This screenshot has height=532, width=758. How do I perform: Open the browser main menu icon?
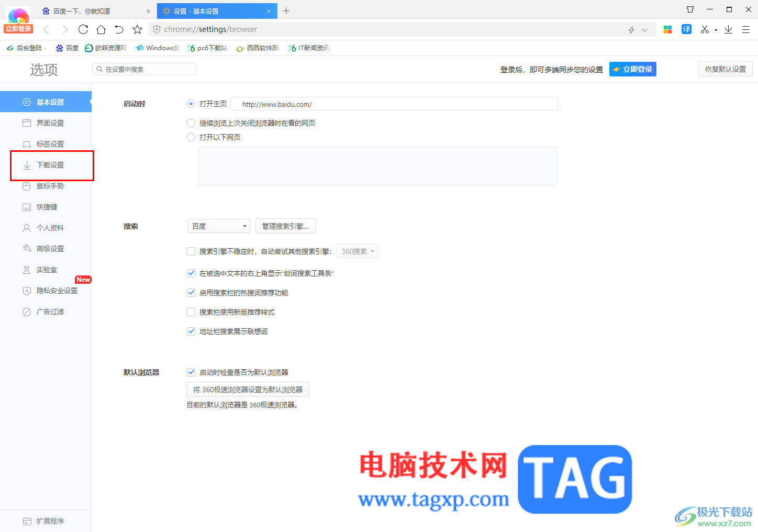coord(746,29)
